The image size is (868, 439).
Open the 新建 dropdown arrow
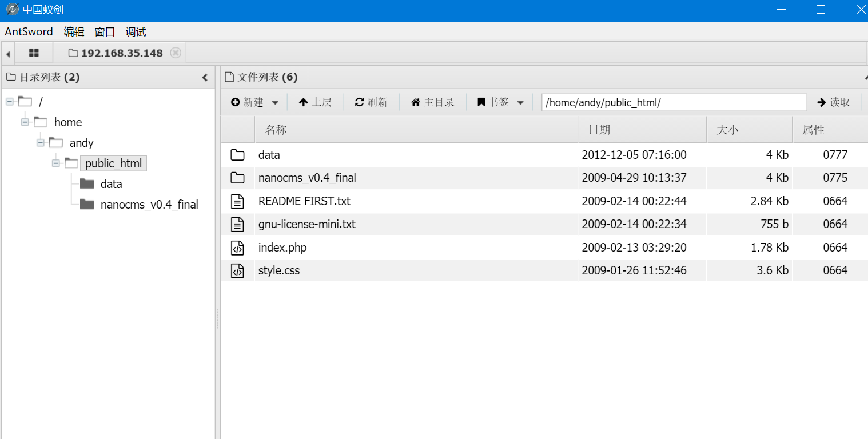point(274,102)
